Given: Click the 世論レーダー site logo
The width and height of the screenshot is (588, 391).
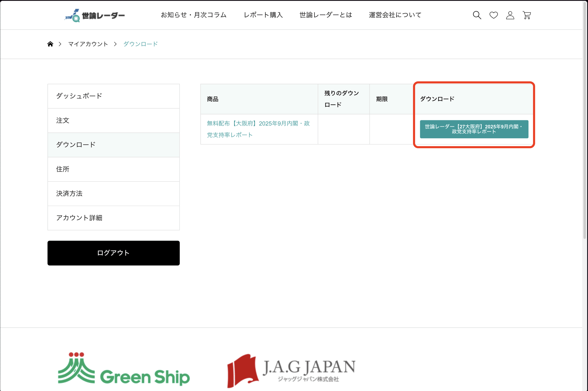Looking at the screenshot, I should 95,15.
